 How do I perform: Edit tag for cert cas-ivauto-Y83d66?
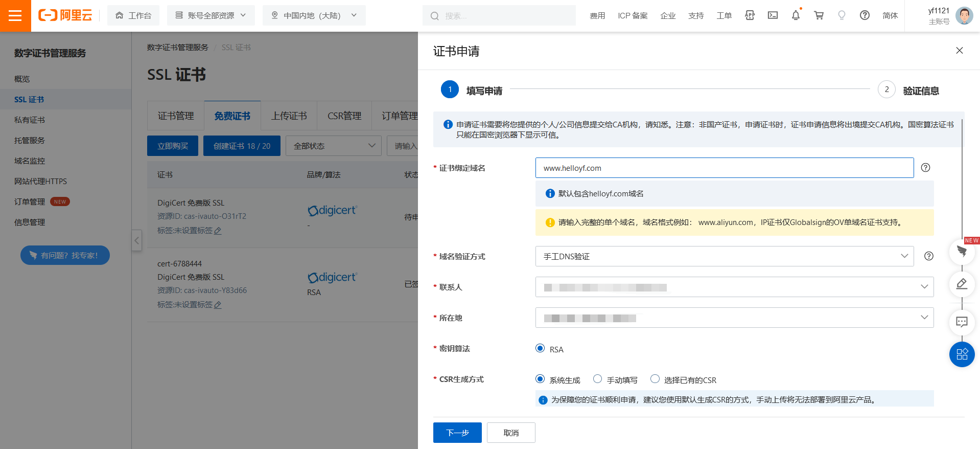click(x=218, y=305)
